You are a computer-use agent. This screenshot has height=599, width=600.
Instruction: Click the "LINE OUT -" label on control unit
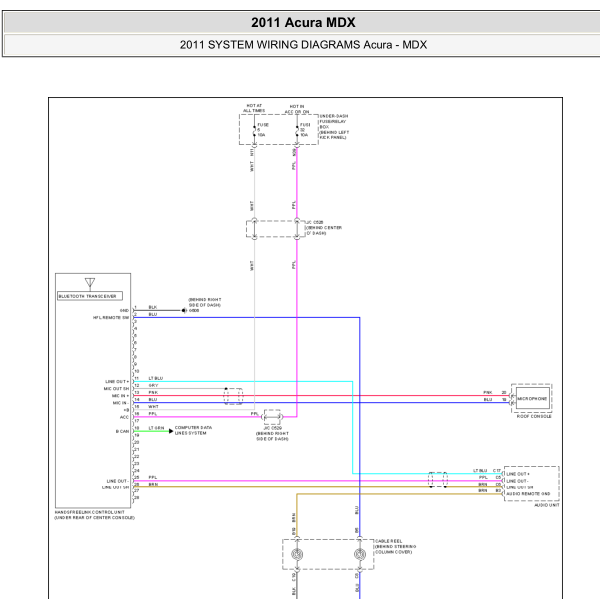click(117, 481)
